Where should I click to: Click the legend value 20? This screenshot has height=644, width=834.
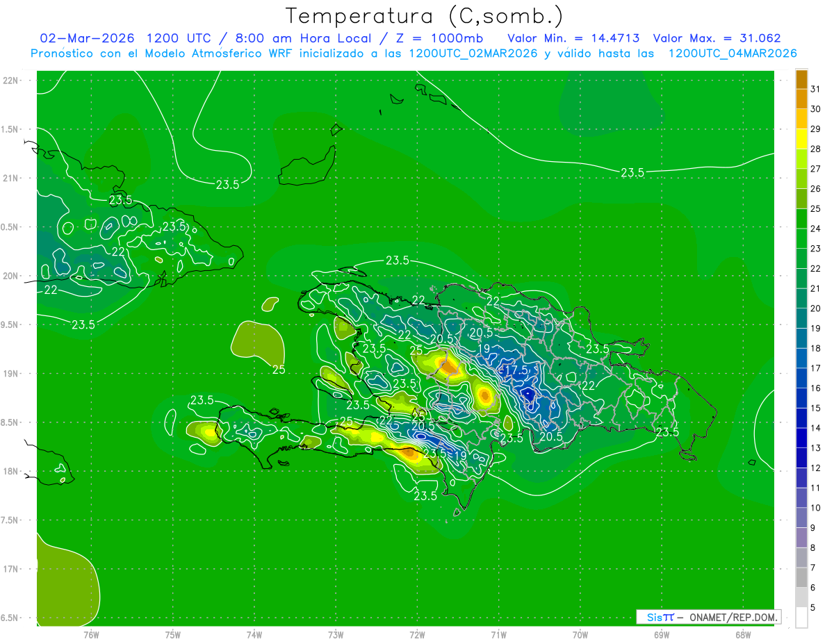point(816,308)
